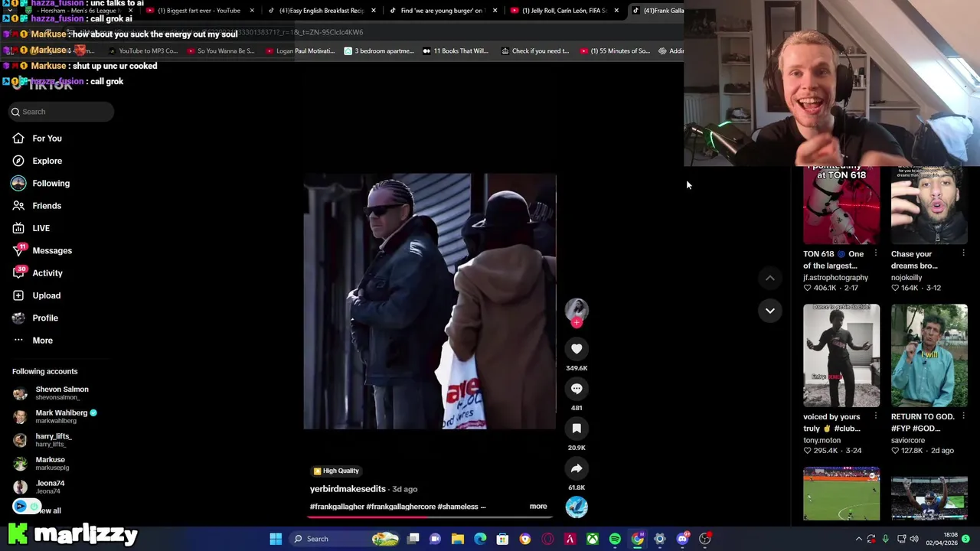980x551 pixels.
Task: Open 'So You Wanna Be S...' bookmark
Action: coord(220,51)
